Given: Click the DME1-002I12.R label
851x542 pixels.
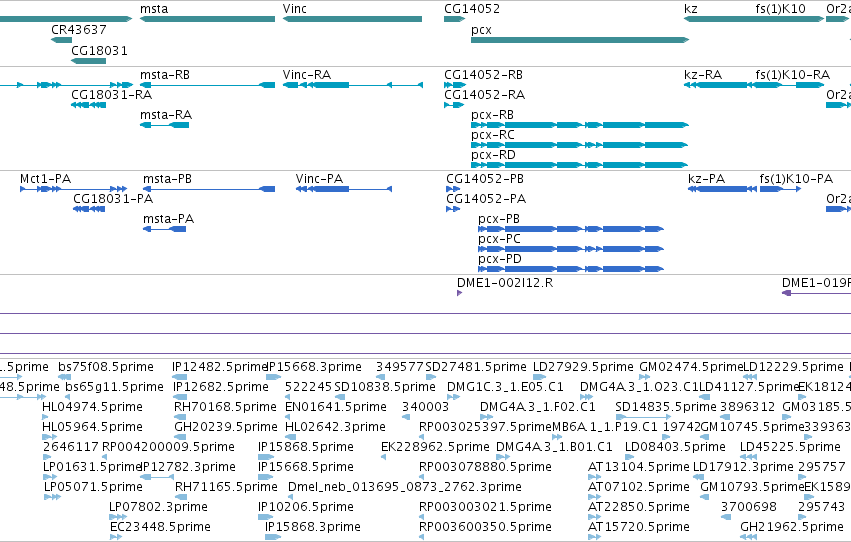Looking at the screenshot, I should (x=505, y=283).
